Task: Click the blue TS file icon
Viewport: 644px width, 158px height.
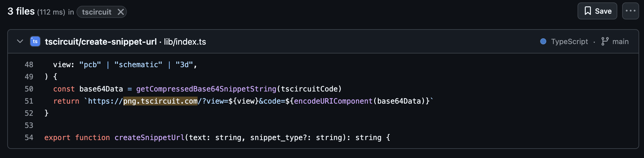Action: click(x=35, y=41)
